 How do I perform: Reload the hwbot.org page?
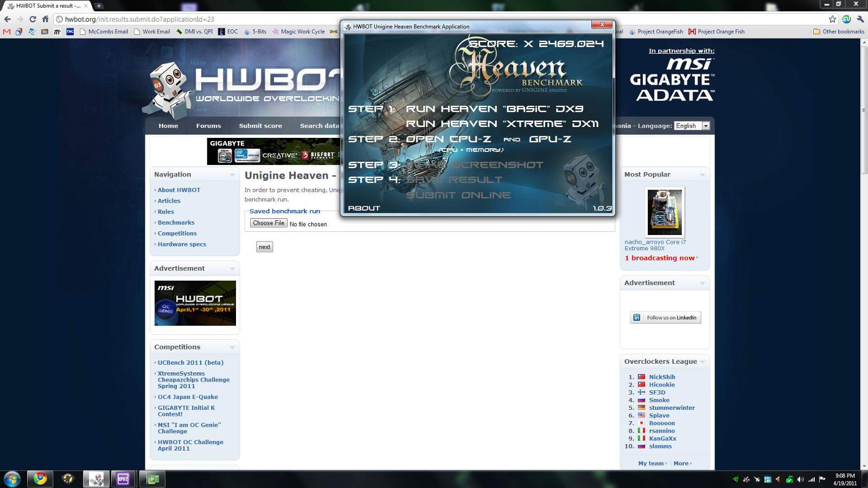click(x=33, y=19)
